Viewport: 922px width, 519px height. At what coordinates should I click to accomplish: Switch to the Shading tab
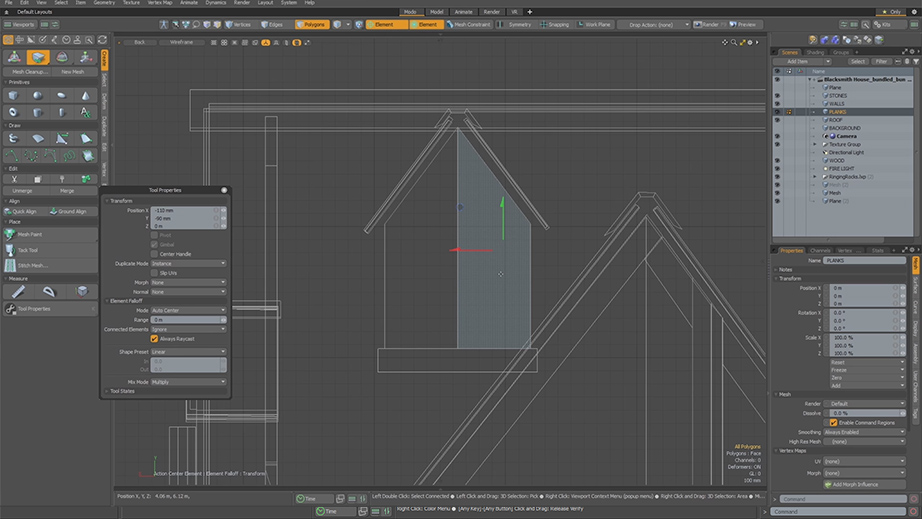pos(816,52)
